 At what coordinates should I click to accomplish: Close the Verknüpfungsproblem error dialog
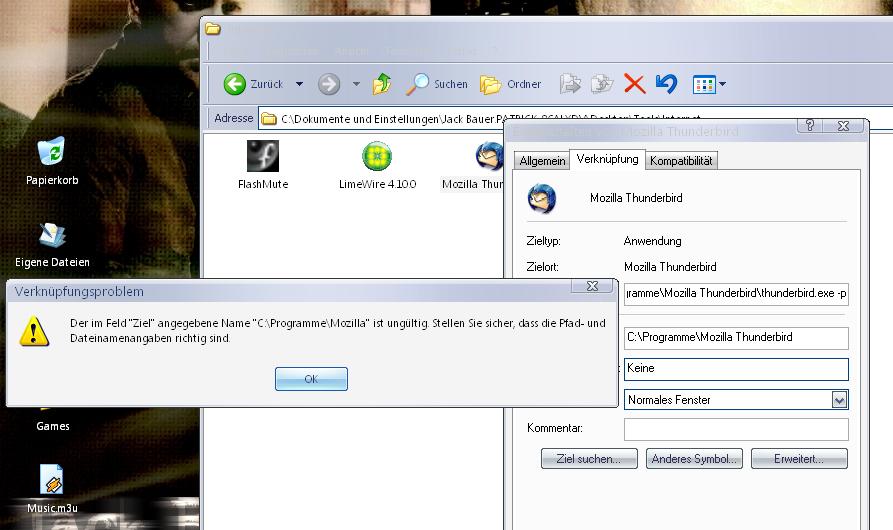[592, 286]
